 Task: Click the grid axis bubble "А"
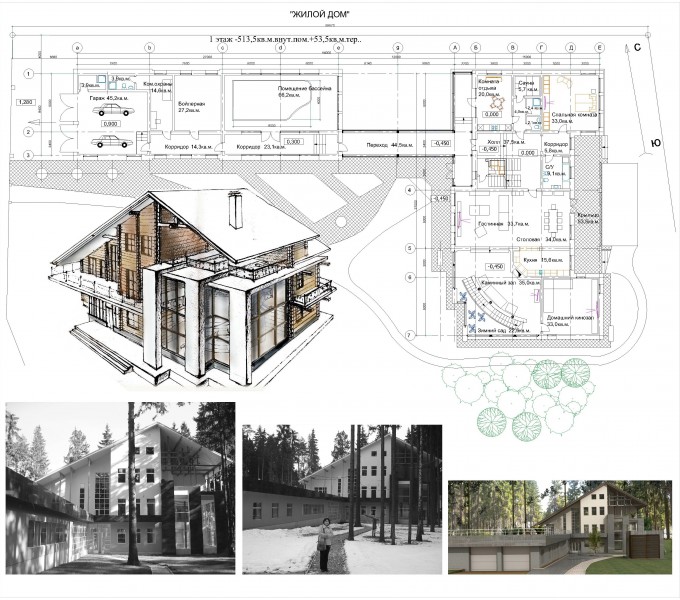click(x=455, y=48)
